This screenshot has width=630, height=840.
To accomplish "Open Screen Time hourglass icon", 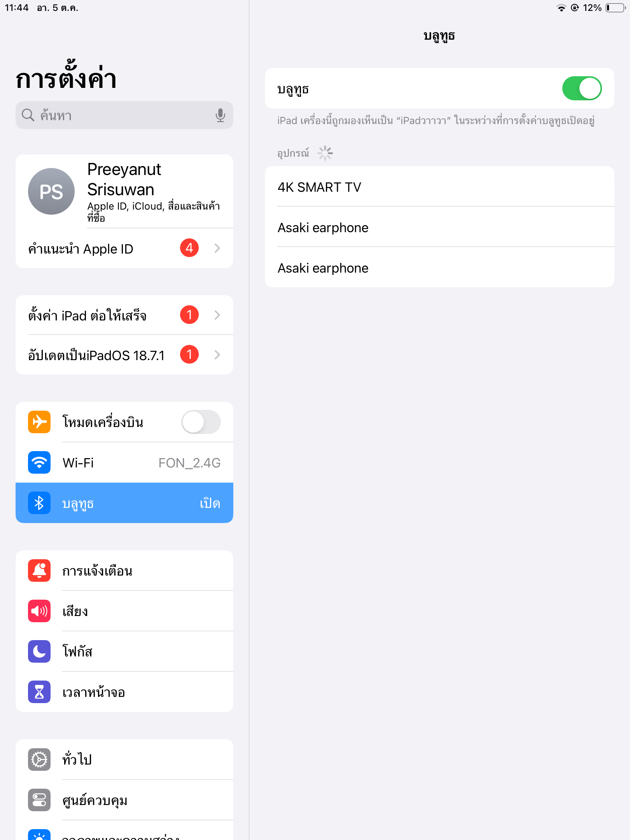I will tap(39, 692).
